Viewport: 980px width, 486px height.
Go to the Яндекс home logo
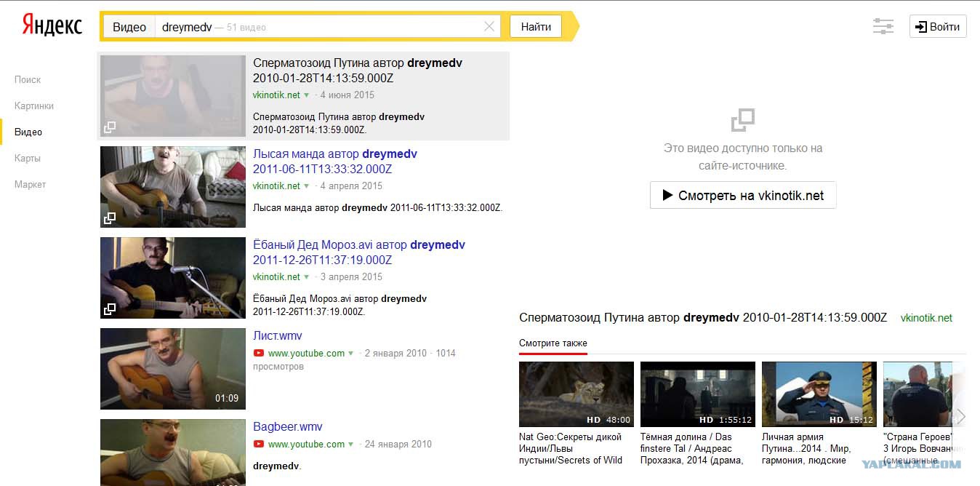tap(52, 25)
